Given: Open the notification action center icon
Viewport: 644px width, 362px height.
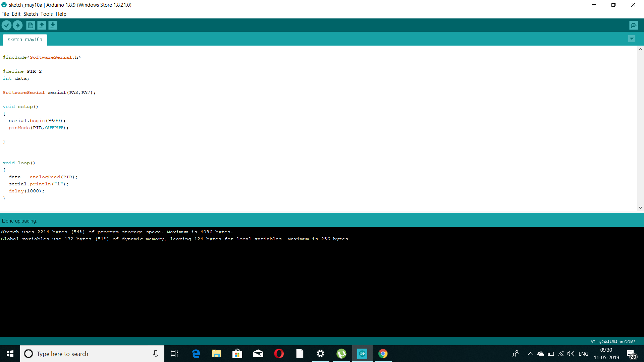Looking at the screenshot, I should pos(631,354).
